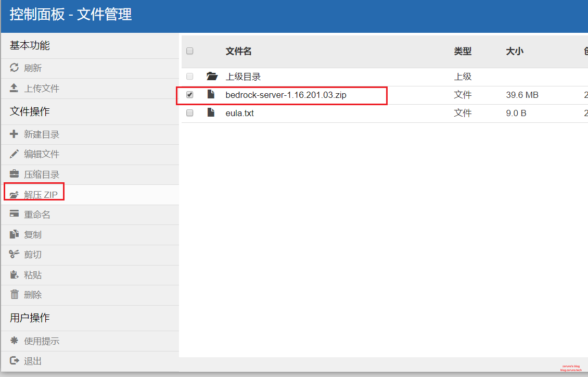Screen dimensions: 588x377
Task: Click the clipboard icon for 粘贴
Action: coord(14,274)
